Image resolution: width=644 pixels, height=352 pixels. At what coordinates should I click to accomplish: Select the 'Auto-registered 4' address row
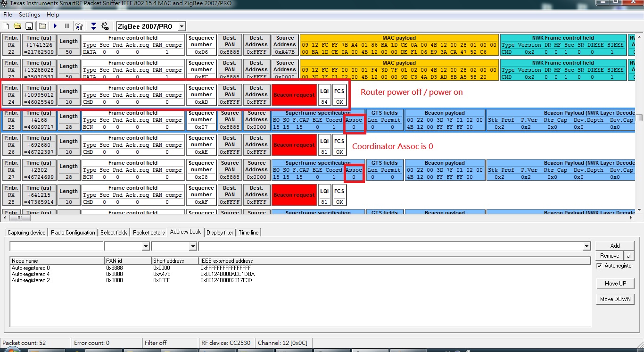pos(300,274)
